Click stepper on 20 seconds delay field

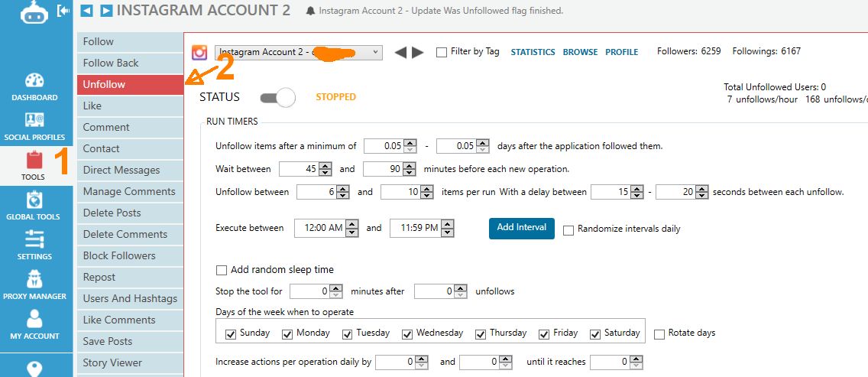click(702, 193)
